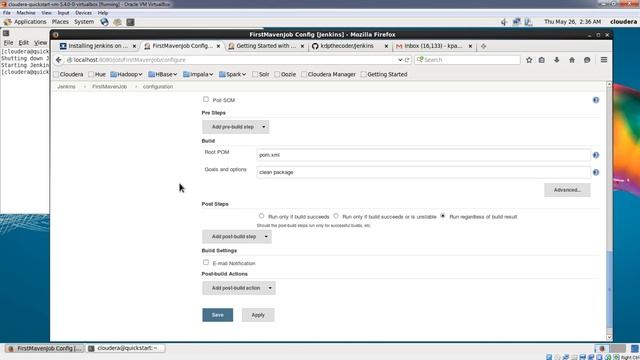Click into Goals and options field
The width and height of the screenshot is (640, 360).
coord(423,172)
